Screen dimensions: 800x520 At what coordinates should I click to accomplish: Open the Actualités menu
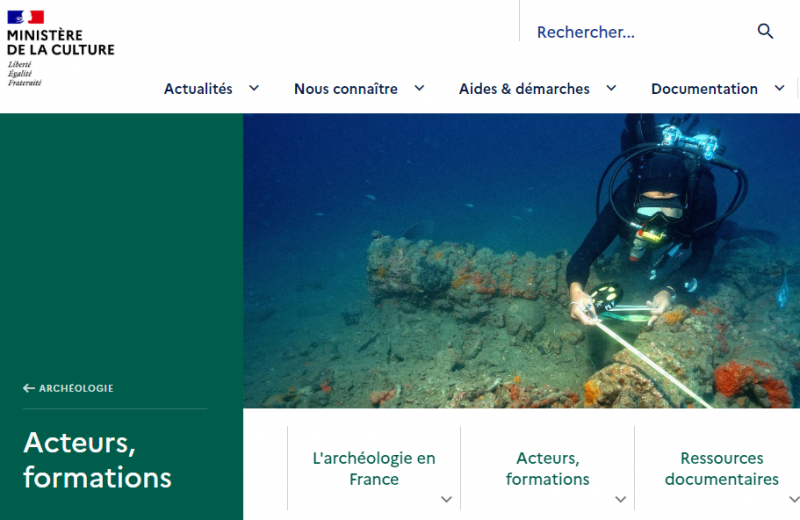tap(198, 89)
